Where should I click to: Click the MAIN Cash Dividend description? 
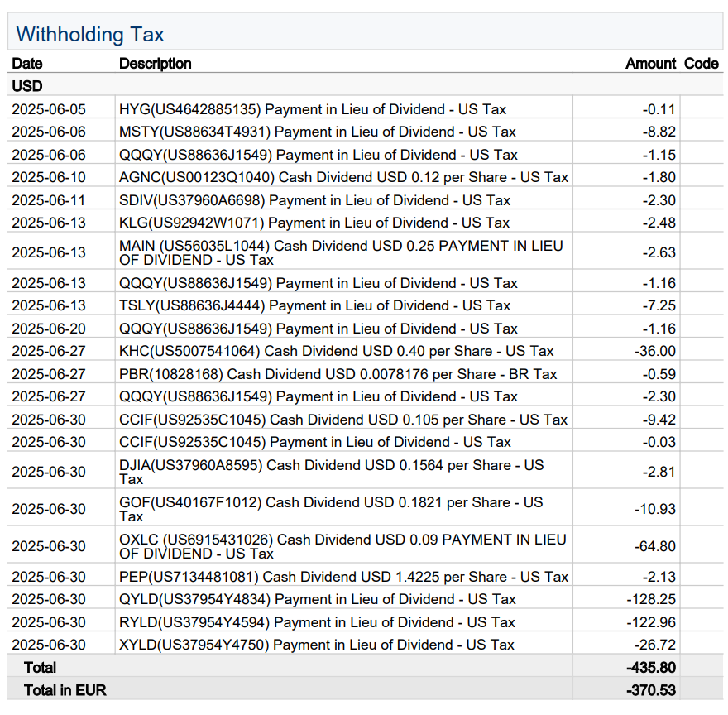click(341, 252)
